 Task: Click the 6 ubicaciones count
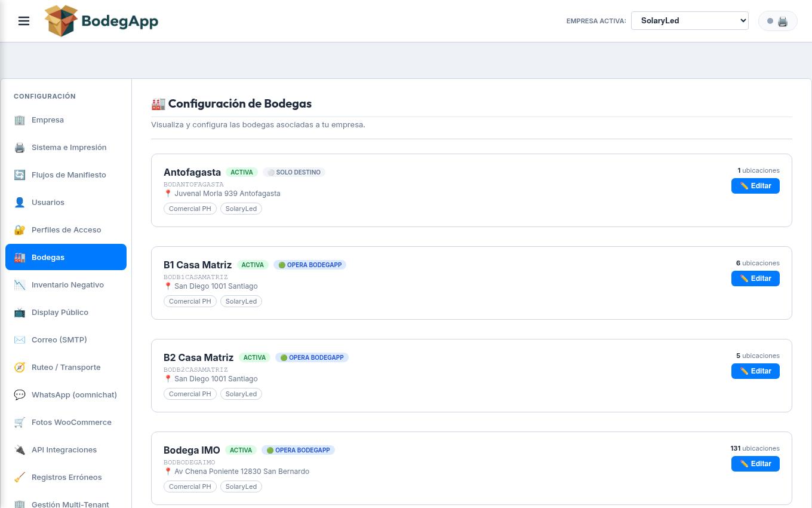pos(758,263)
